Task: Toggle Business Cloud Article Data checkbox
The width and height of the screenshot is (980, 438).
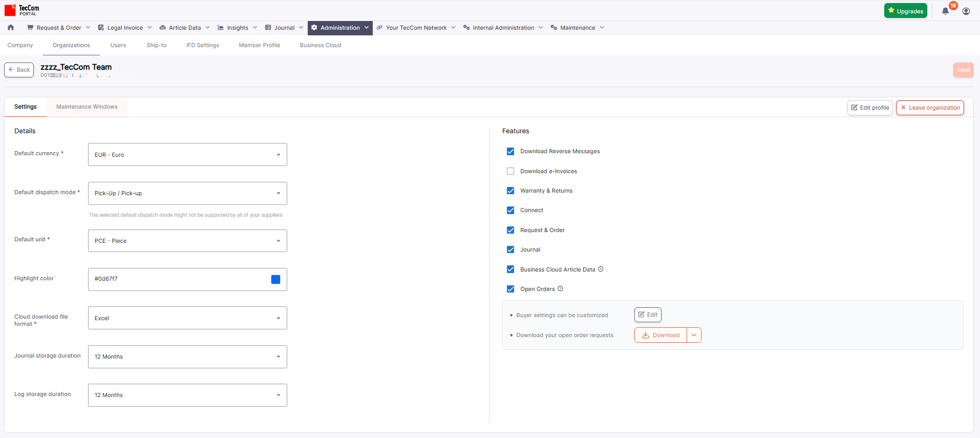Action: tap(510, 269)
